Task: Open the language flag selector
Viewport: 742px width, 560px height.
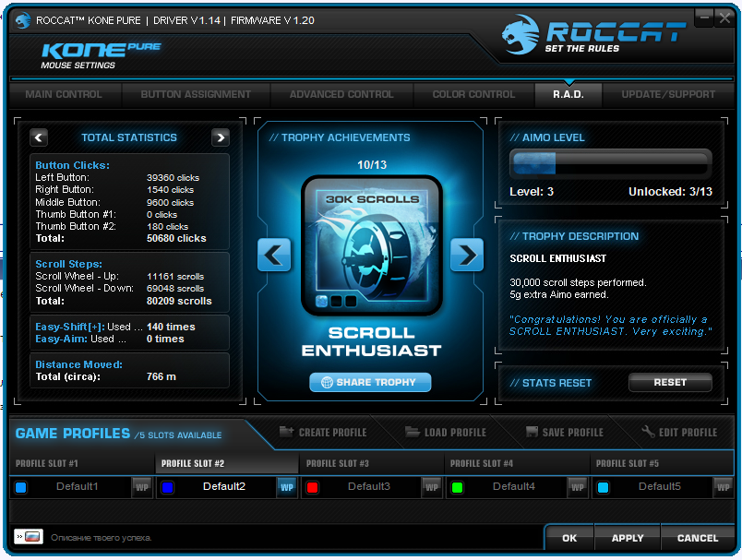Action: (x=29, y=536)
